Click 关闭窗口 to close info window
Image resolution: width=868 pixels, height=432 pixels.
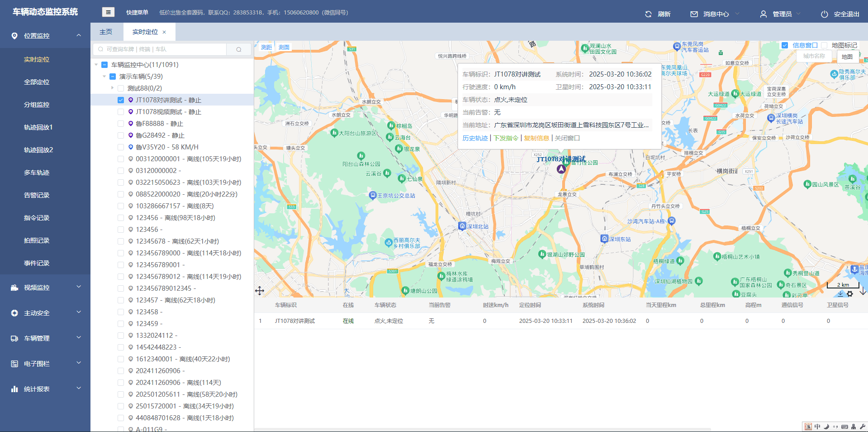point(567,138)
